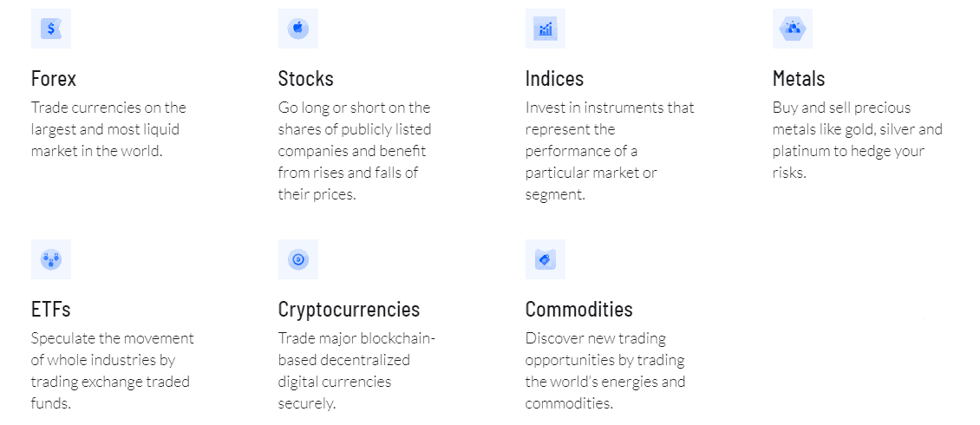This screenshot has width=980, height=425.
Task: Click the Cryptocurrencies description about blockchain-based currencies
Action: click(x=356, y=370)
